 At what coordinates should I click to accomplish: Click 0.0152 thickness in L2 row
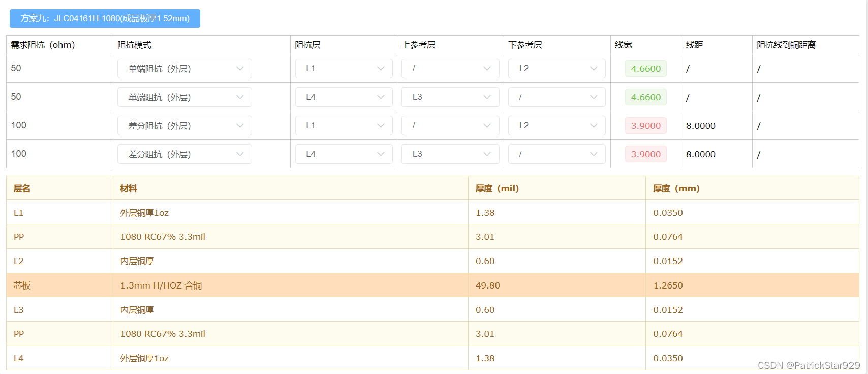pos(668,261)
